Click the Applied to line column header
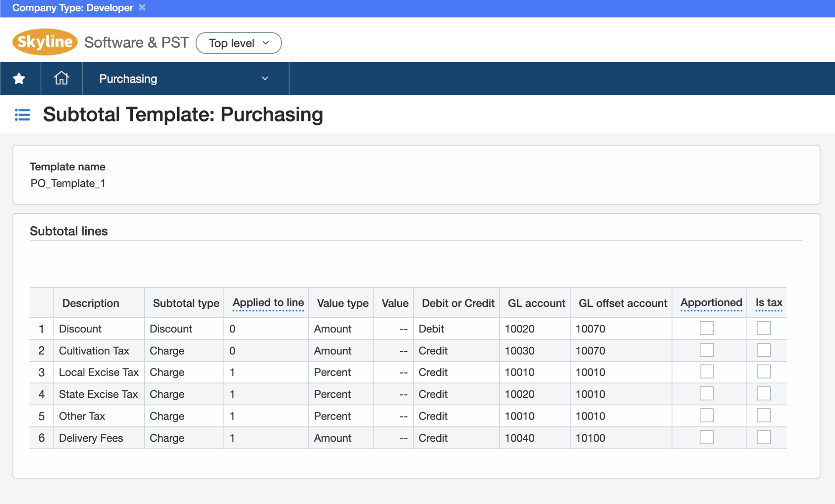This screenshot has width=835, height=504. point(268,303)
